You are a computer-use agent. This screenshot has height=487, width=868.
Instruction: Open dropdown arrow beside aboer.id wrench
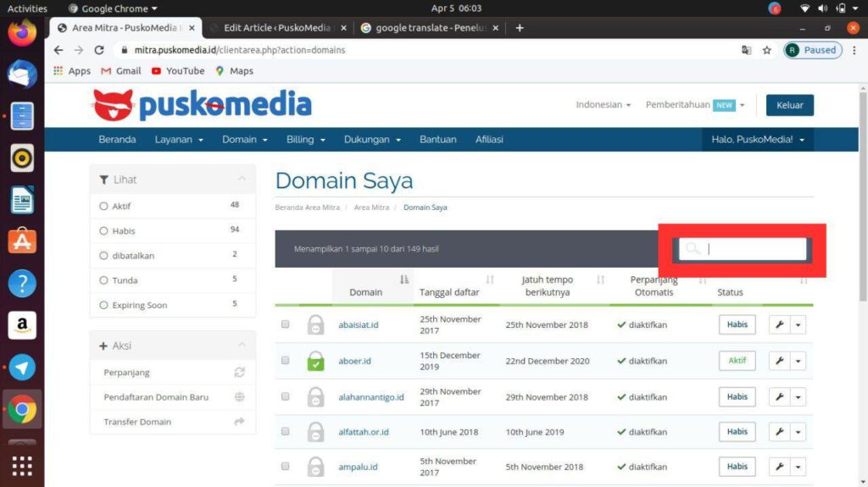click(798, 361)
